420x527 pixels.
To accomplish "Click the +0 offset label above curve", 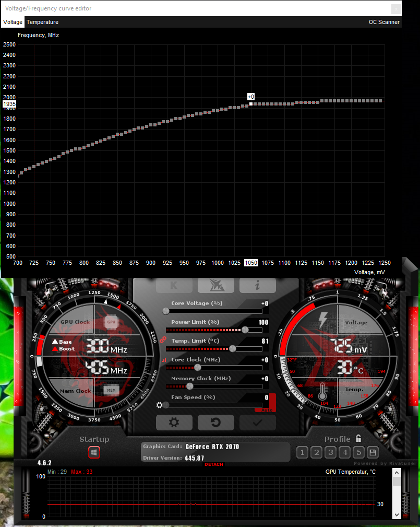I will pyautogui.click(x=251, y=97).
